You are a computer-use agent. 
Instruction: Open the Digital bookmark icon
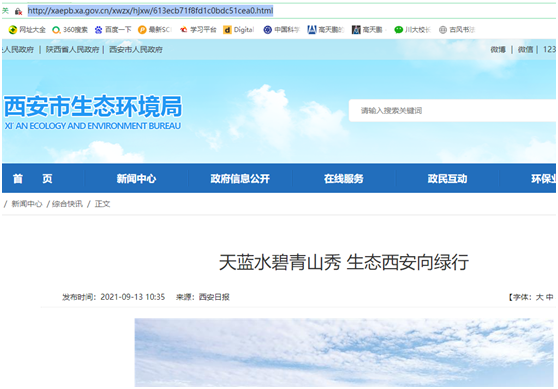click(x=227, y=30)
